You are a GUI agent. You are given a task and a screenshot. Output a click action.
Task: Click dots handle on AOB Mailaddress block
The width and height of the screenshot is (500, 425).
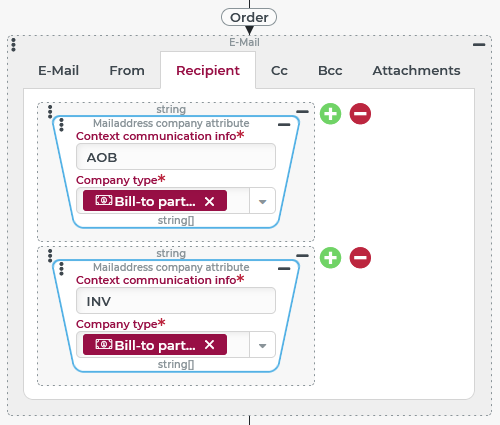61,125
